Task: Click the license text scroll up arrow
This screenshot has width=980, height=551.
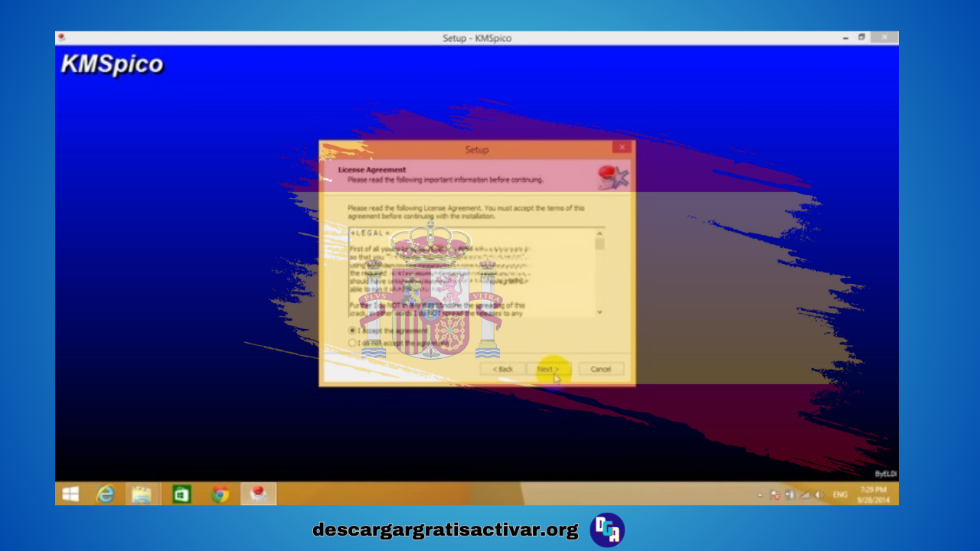Action: point(599,233)
